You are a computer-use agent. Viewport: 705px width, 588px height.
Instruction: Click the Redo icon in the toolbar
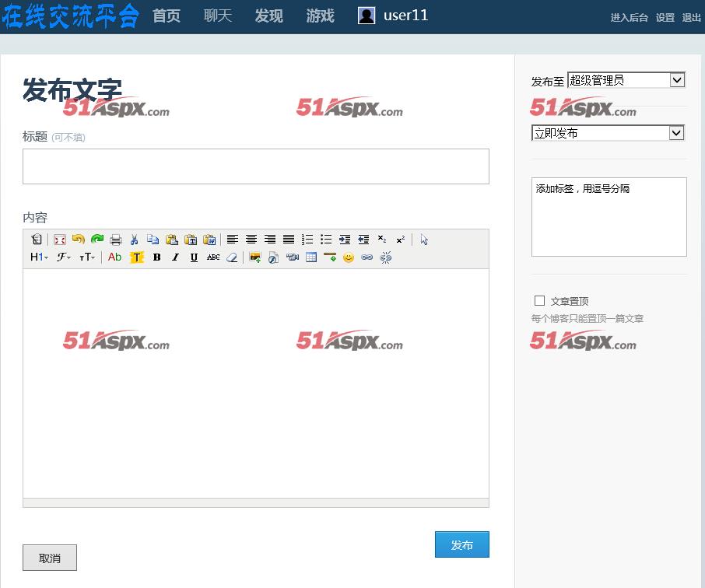(x=97, y=240)
